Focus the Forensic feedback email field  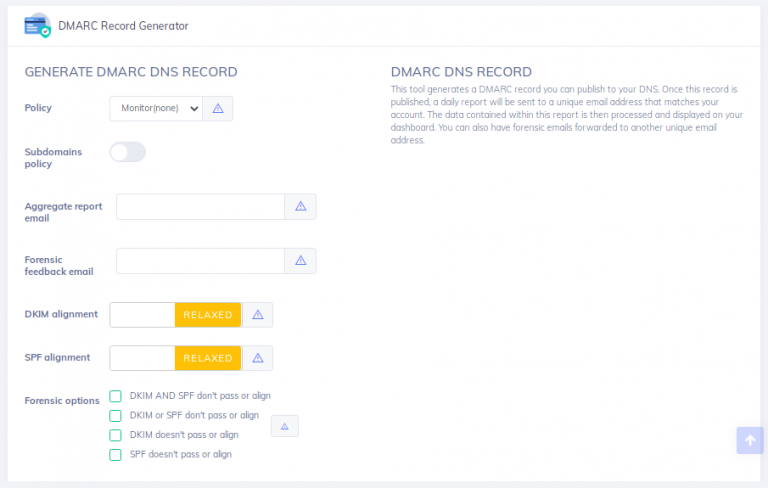tap(200, 261)
